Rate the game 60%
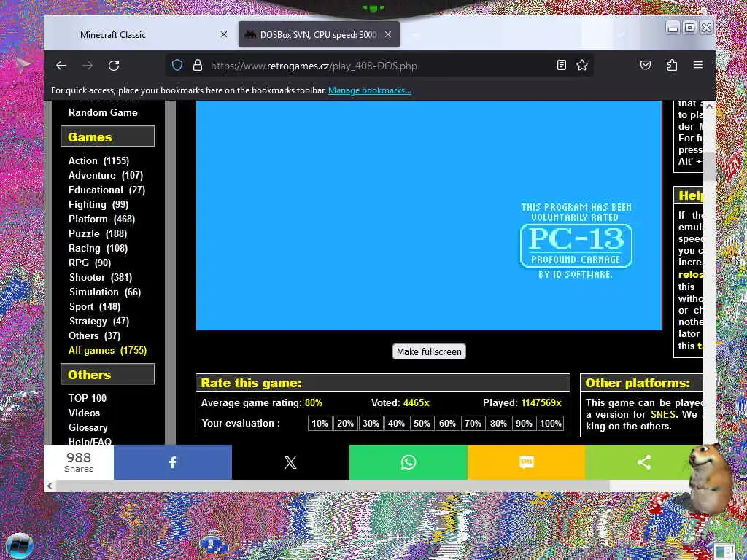This screenshot has height=560, width=747. [447, 424]
